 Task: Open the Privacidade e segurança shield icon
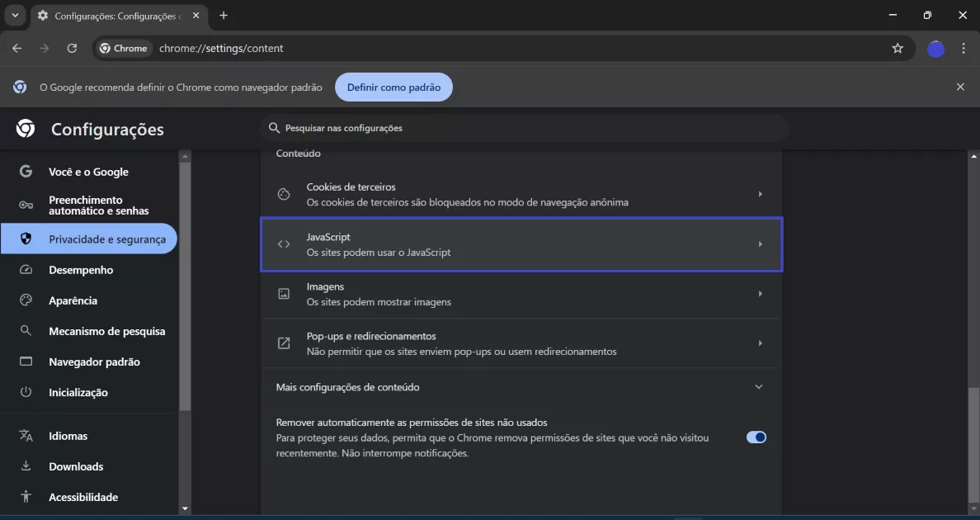[26, 239]
